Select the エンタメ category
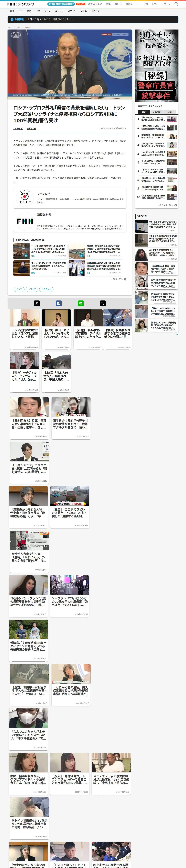 pos(59,11)
